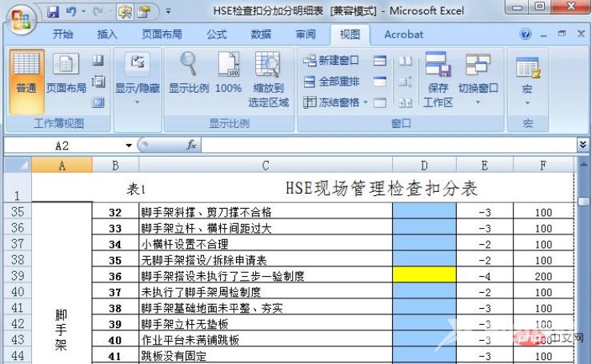The height and width of the screenshot is (364, 592).
Task: Click in the formula bar input field
Action: [x=384, y=146]
